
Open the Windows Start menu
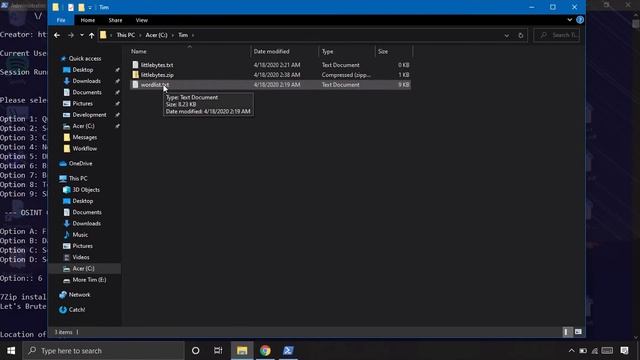11,351
